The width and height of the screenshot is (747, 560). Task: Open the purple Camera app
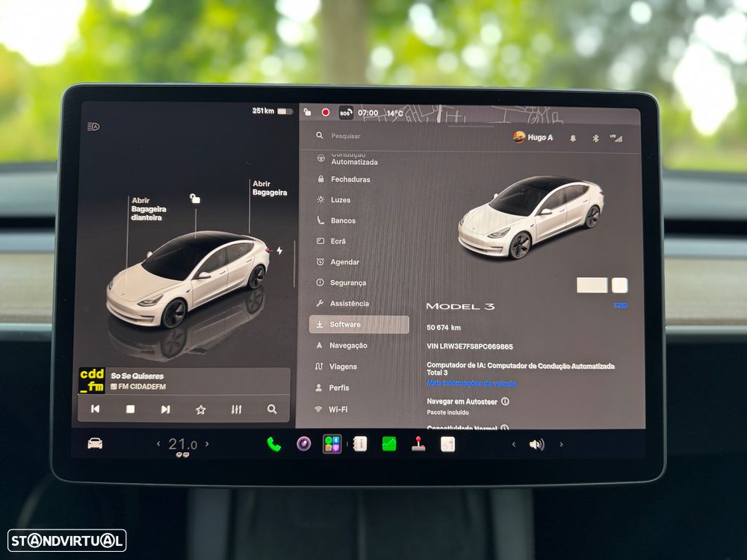click(304, 444)
